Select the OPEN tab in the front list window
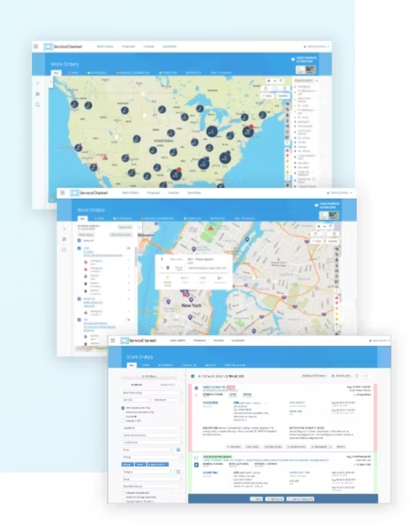 (x=146, y=365)
